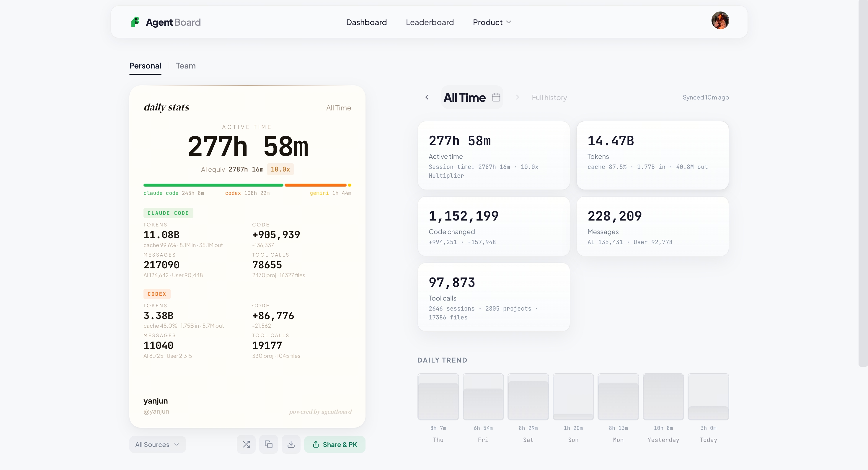The width and height of the screenshot is (868, 470).
Task: Go to previous period with left chevron
Action: tap(427, 97)
